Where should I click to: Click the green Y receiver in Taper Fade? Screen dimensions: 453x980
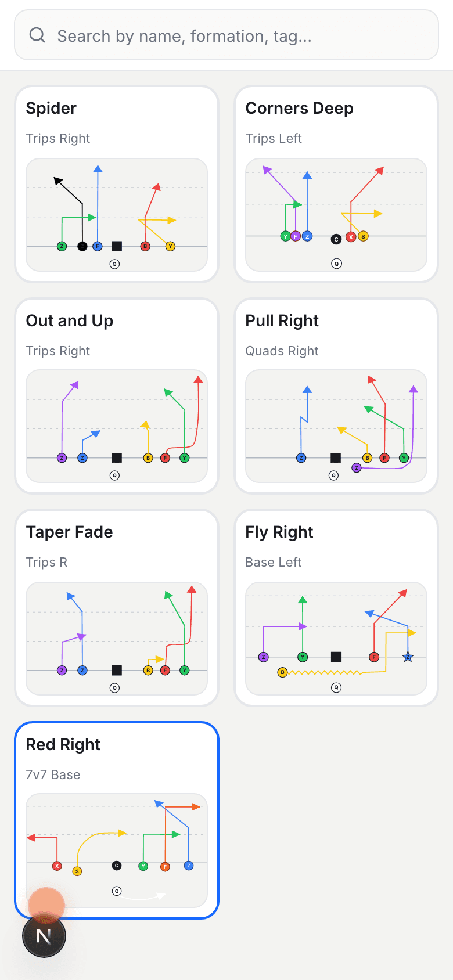pyautogui.click(x=184, y=670)
